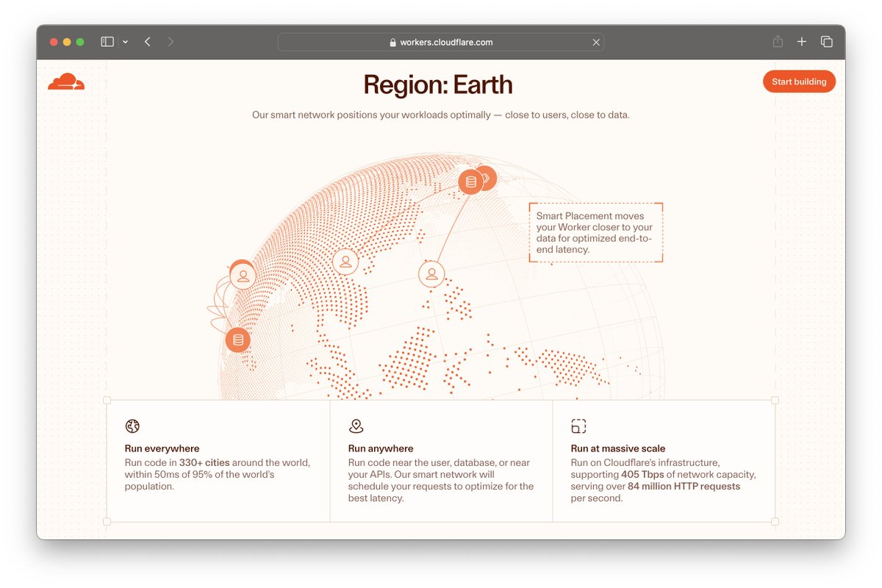Stop loading with the X icon
The height and width of the screenshot is (588, 882).
[x=596, y=43]
